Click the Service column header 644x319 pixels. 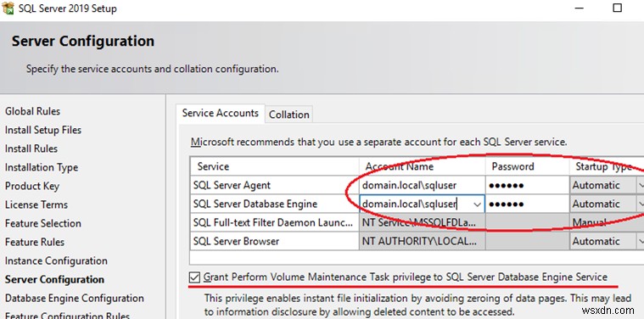(x=275, y=166)
